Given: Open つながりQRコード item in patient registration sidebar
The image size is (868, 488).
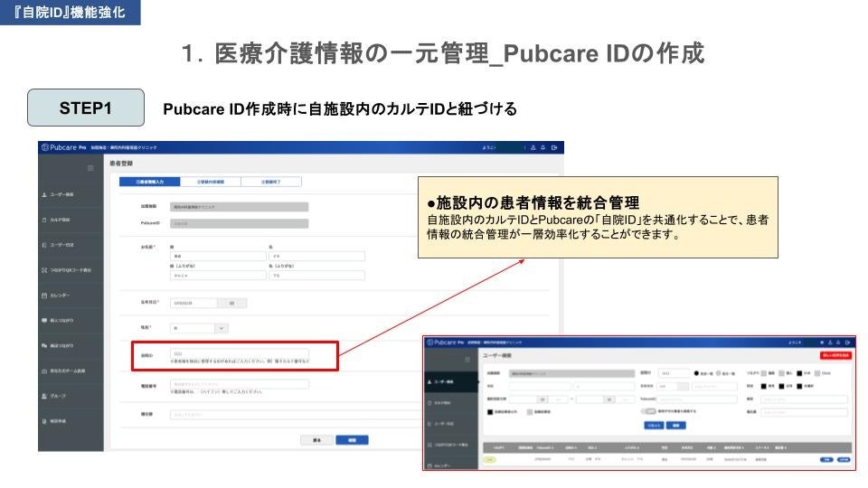Looking at the screenshot, I should coord(71,270).
